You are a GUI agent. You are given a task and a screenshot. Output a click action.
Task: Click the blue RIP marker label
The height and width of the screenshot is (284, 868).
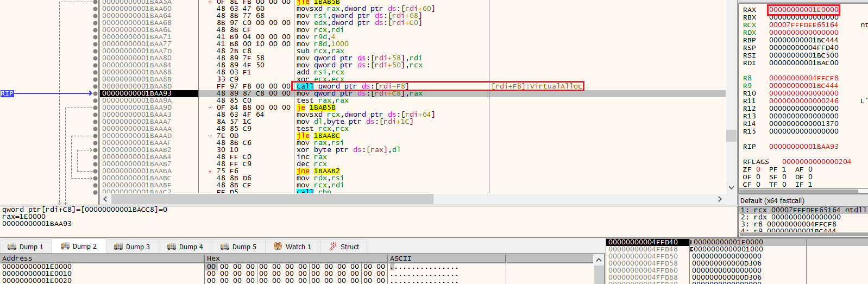[x=7, y=93]
